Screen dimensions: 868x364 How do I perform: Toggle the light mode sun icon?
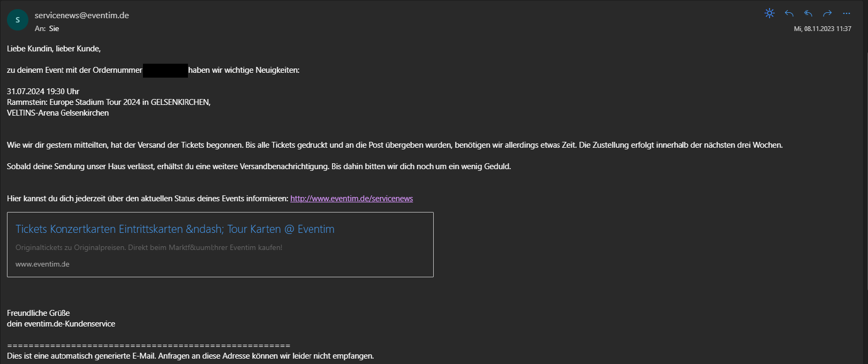(x=769, y=13)
